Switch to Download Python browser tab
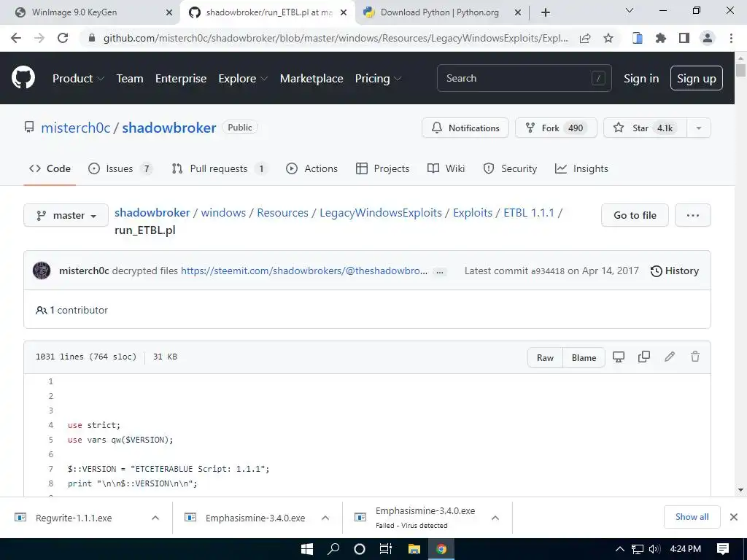 (x=440, y=13)
